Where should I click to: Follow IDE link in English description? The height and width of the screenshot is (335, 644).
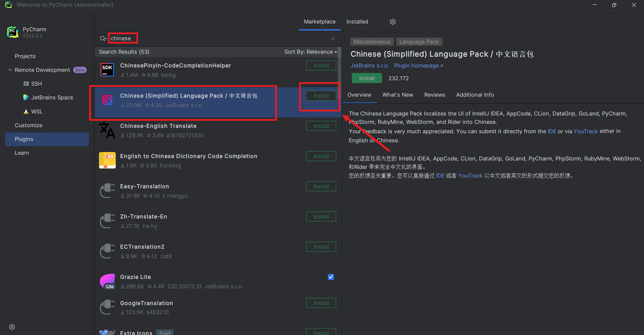552,131
